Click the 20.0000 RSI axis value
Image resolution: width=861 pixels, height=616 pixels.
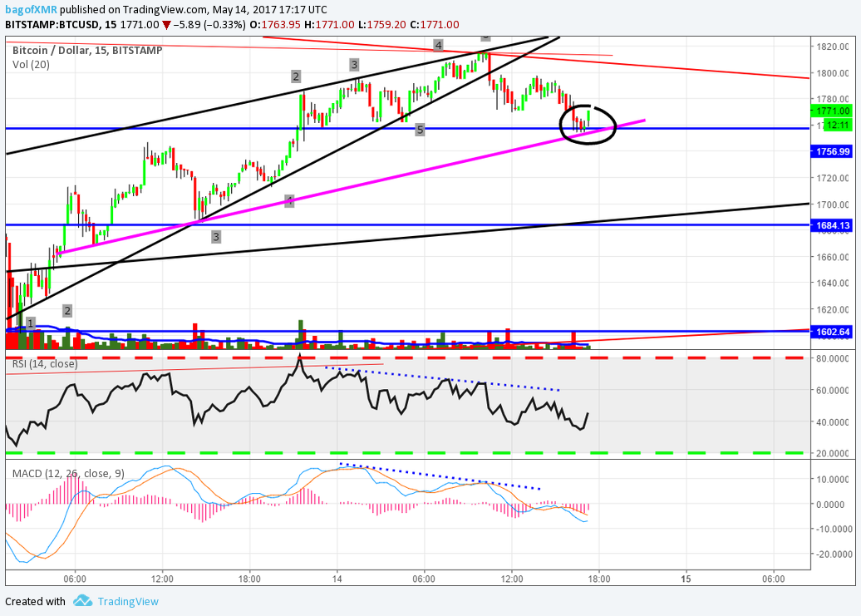click(x=833, y=454)
